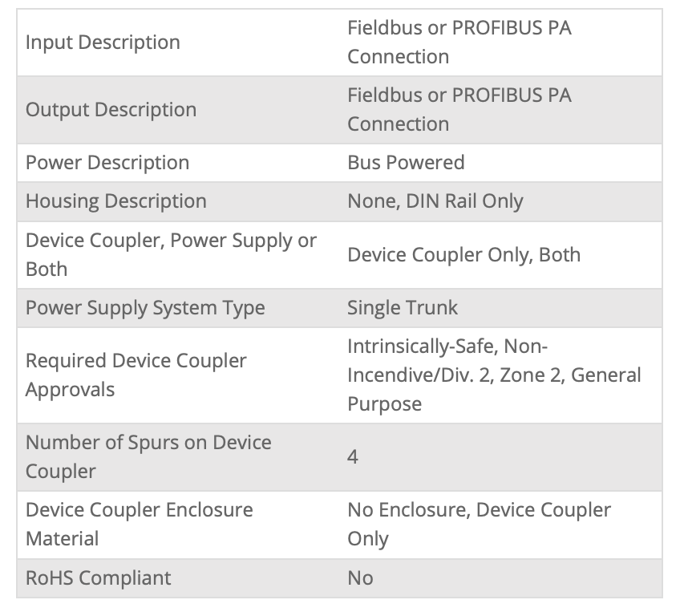Click the "Required Device Coupler Approvals" label
This screenshot has width=680, height=616.
[x=136, y=375]
